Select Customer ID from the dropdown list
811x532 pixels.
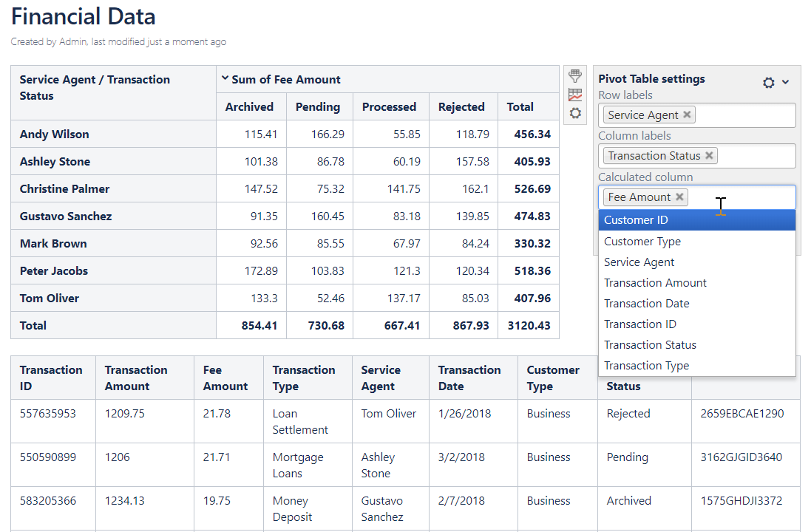[x=636, y=220]
